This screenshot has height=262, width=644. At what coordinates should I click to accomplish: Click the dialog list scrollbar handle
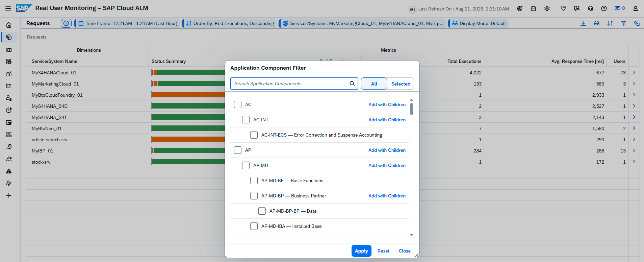point(411,109)
